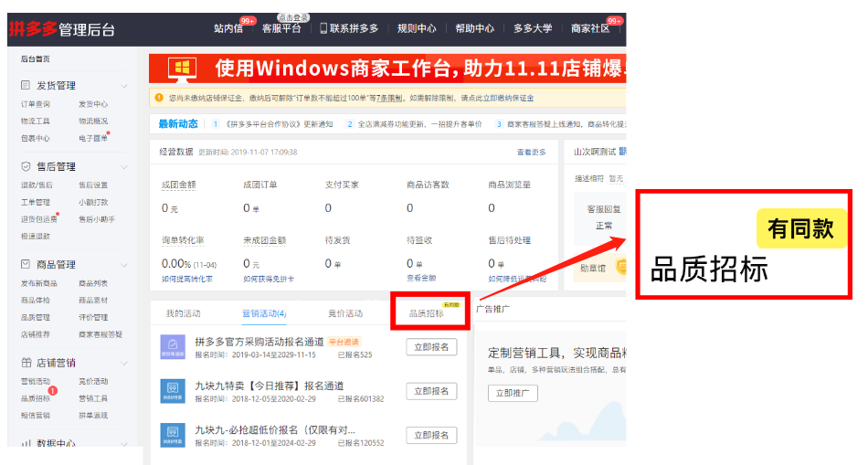Image resolution: width=868 pixels, height=465 pixels.
Task: Open 评价管理 in the sidebar
Action: 93,317
